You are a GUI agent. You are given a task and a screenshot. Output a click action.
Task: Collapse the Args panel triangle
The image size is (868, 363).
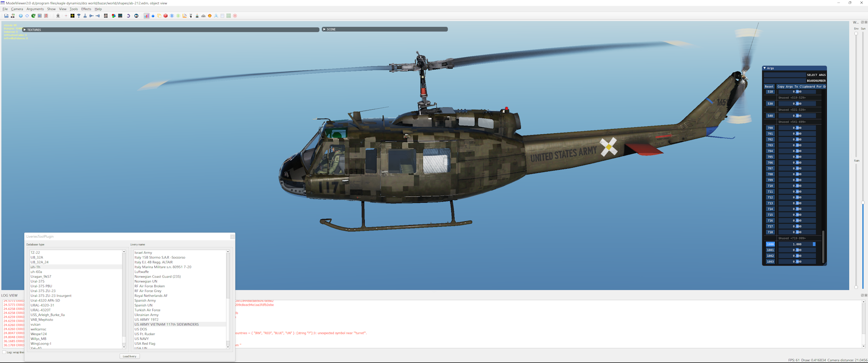tap(765, 68)
